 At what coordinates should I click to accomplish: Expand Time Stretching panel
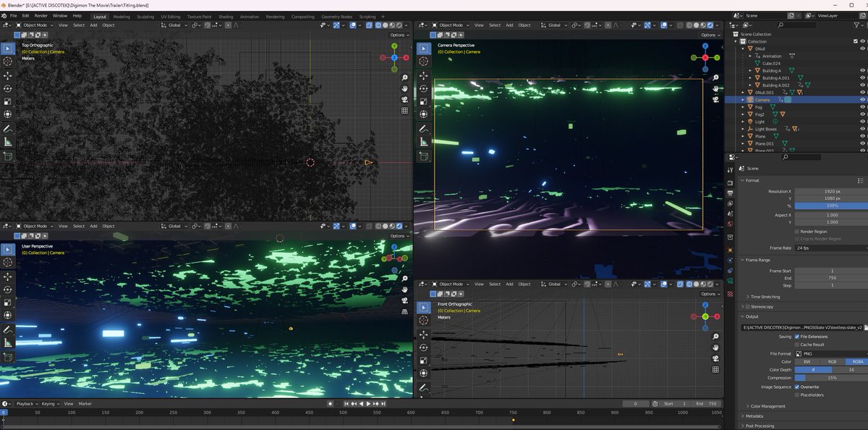click(765, 297)
